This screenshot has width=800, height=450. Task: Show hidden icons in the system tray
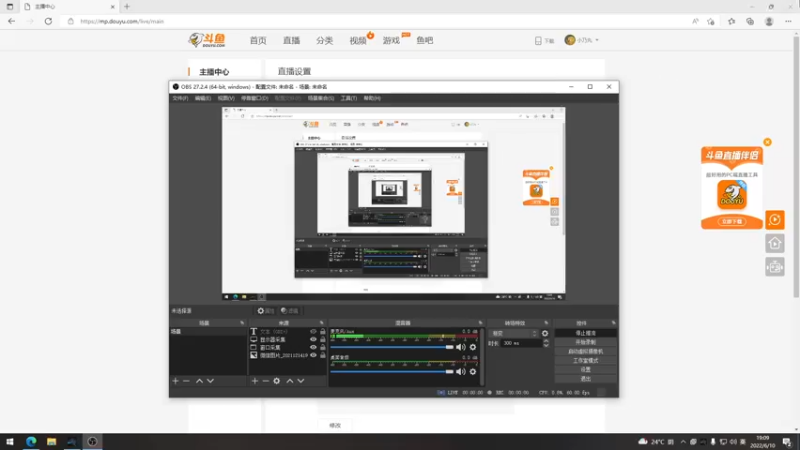tap(683, 442)
